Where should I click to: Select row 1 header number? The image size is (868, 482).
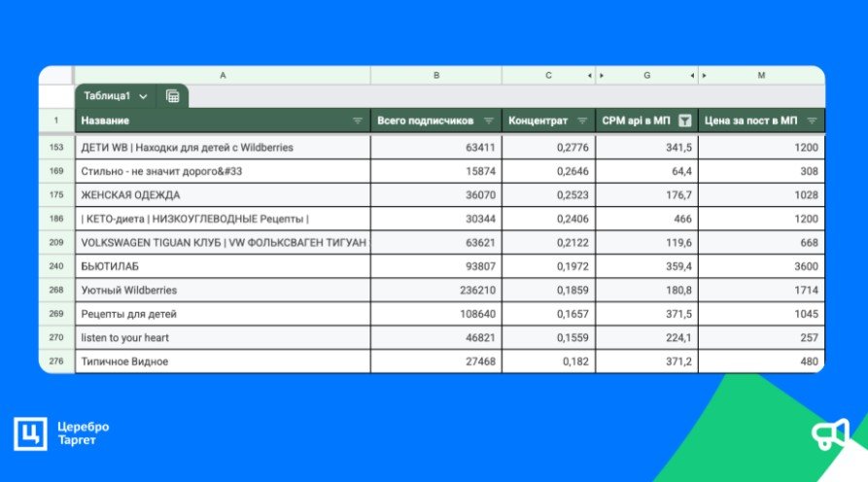coord(56,120)
